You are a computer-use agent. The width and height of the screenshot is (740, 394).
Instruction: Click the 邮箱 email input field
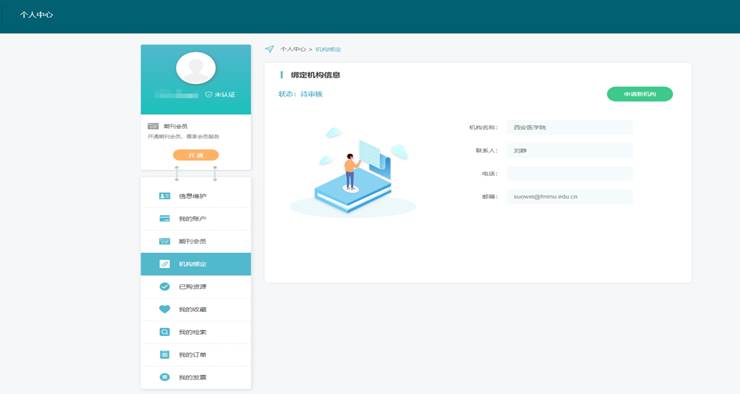[x=570, y=196]
